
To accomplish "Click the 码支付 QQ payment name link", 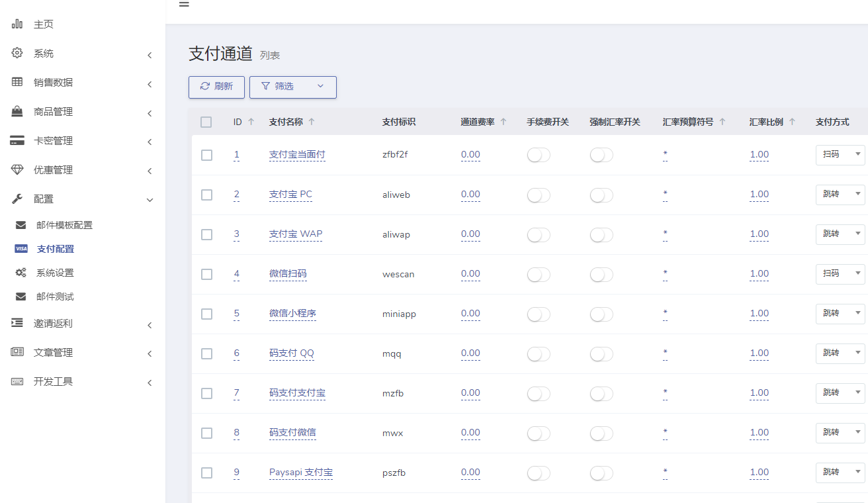I will point(292,353).
